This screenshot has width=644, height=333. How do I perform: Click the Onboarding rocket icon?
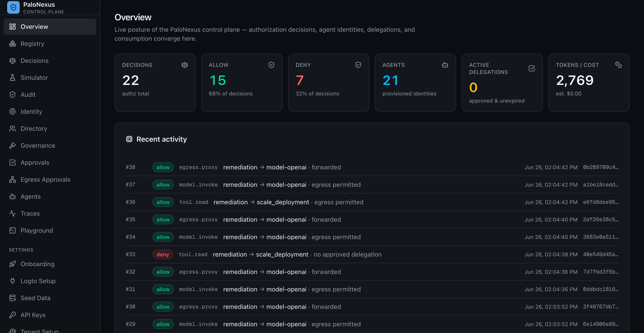(13, 264)
